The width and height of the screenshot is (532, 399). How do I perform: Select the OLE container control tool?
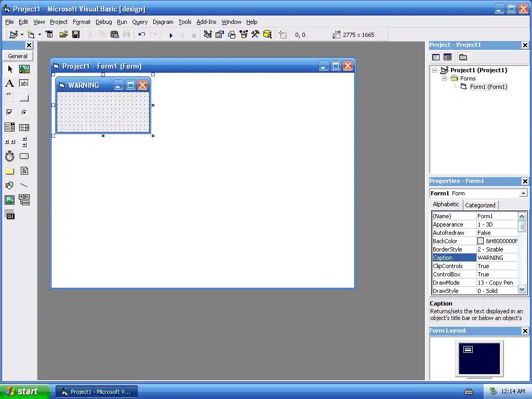[10, 215]
